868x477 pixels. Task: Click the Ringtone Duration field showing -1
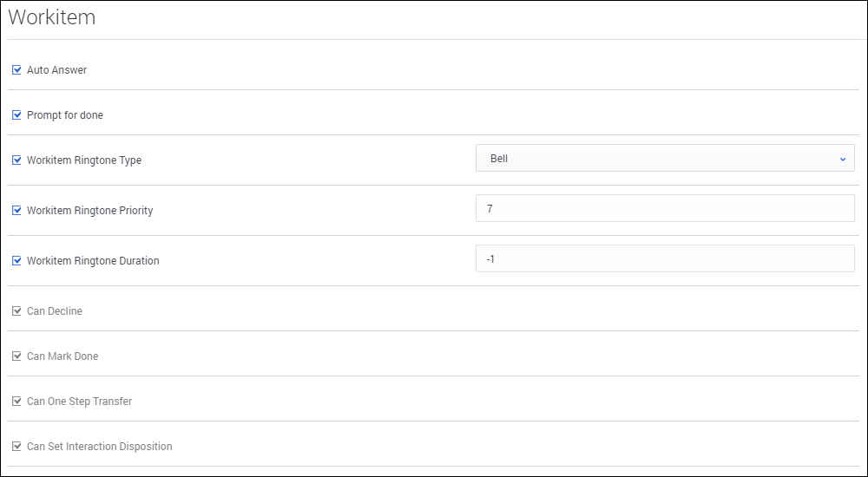point(664,259)
